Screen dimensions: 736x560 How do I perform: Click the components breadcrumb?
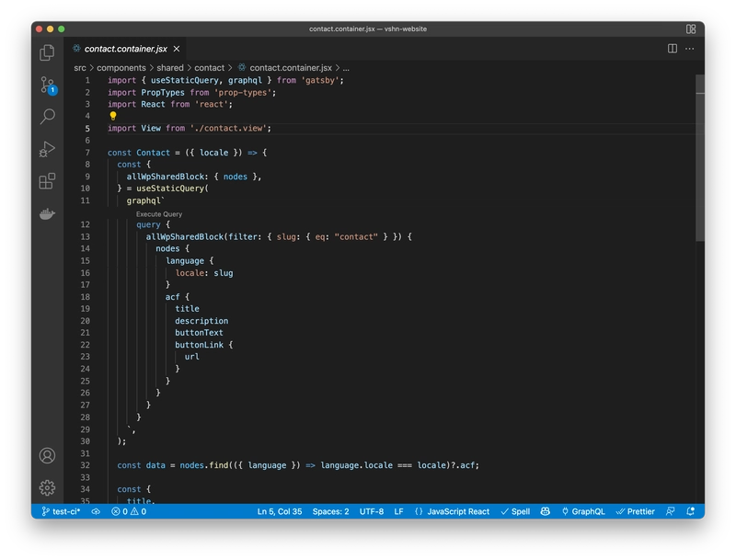[121, 68]
